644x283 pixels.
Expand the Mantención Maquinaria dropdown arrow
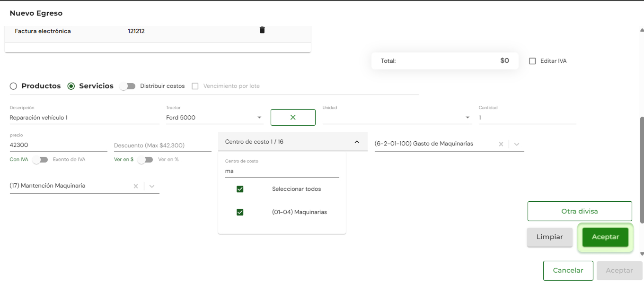[152, 186]
